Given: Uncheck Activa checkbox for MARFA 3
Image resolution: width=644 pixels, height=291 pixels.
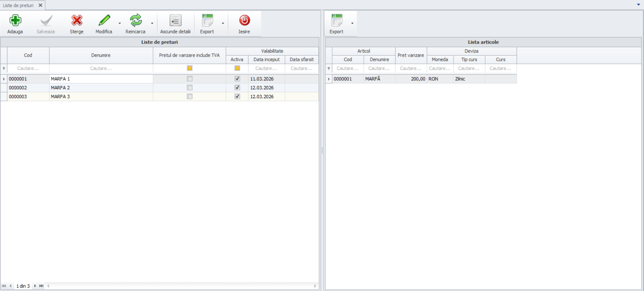Looking at the screenshot, I should pyautogui.click(x=237, y=97).
